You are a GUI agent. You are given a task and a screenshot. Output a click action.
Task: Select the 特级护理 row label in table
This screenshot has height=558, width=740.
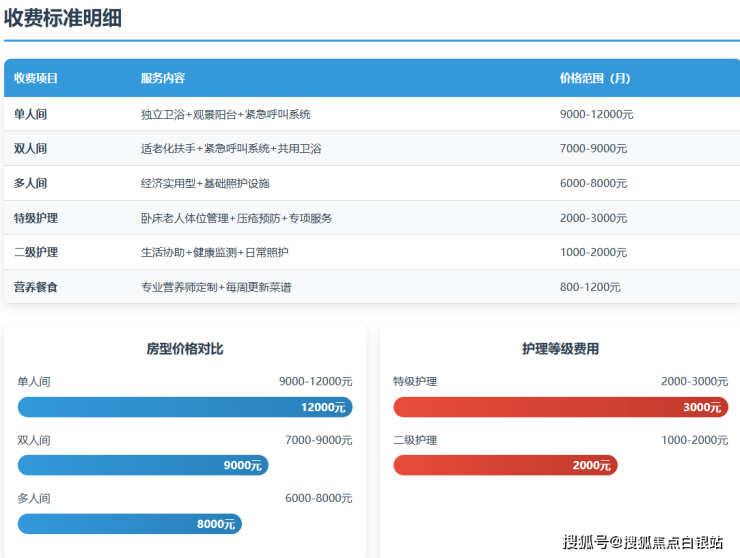(x=36, y=218)
